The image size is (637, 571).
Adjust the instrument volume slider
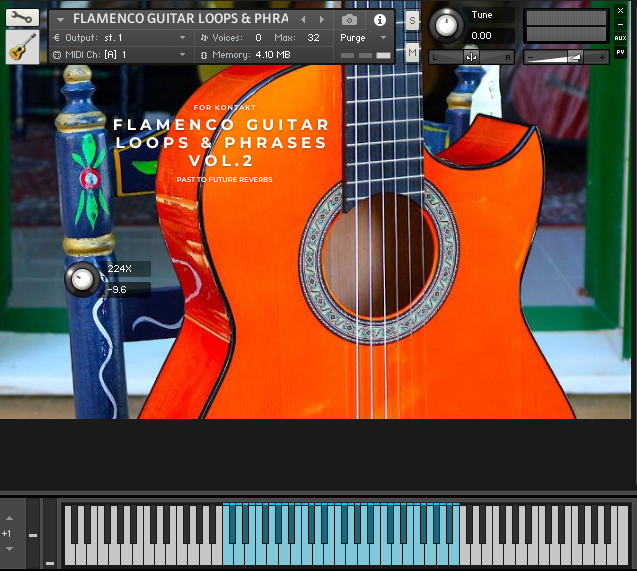(x=566, y=57)
